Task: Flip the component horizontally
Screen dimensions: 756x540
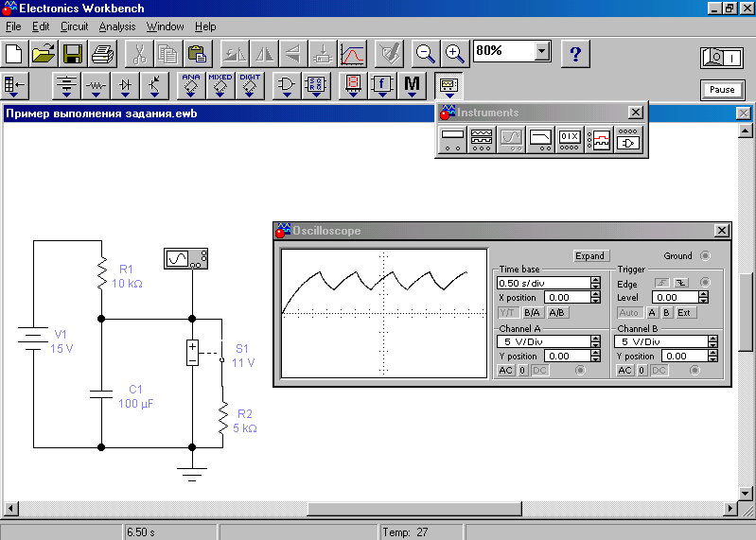Action: click(264, 54)
